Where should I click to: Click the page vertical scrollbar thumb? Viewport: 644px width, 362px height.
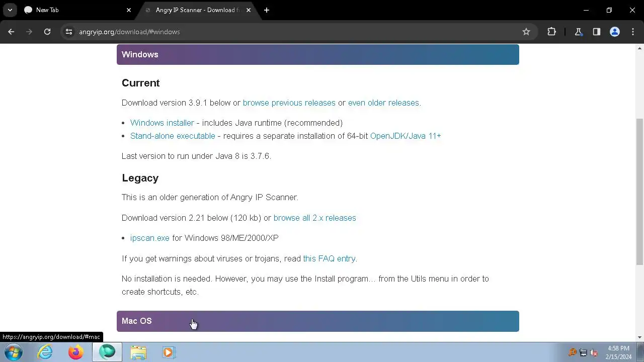point(640,191)
